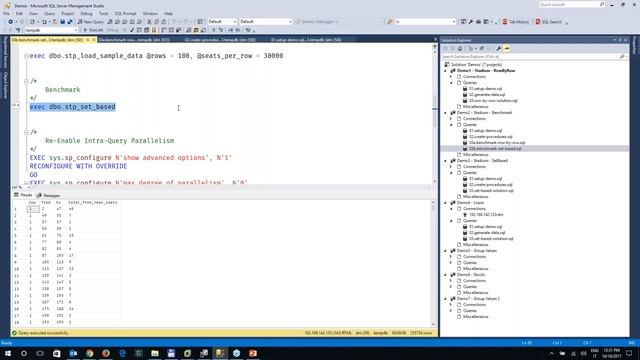Collapse the Demo2 - Stadium - Benchmark project
The width and height of the screenshot is (640, 360).
[x=446, y=113]
